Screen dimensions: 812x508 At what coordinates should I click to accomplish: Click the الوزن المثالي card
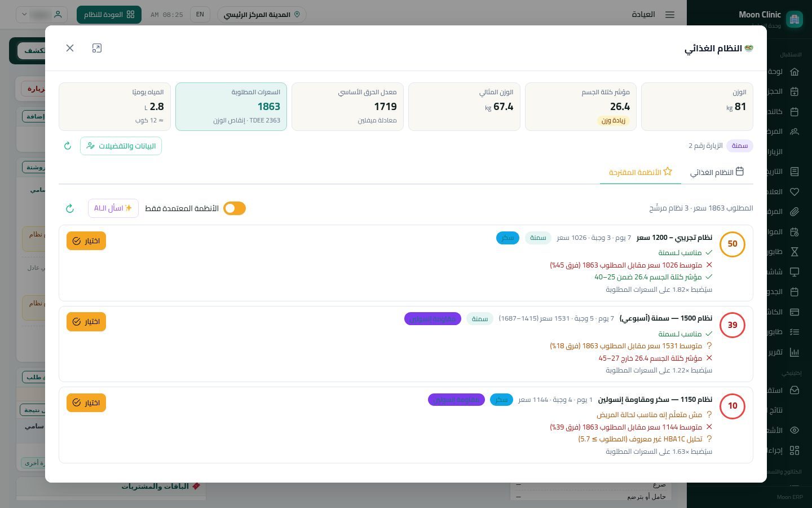464,107
